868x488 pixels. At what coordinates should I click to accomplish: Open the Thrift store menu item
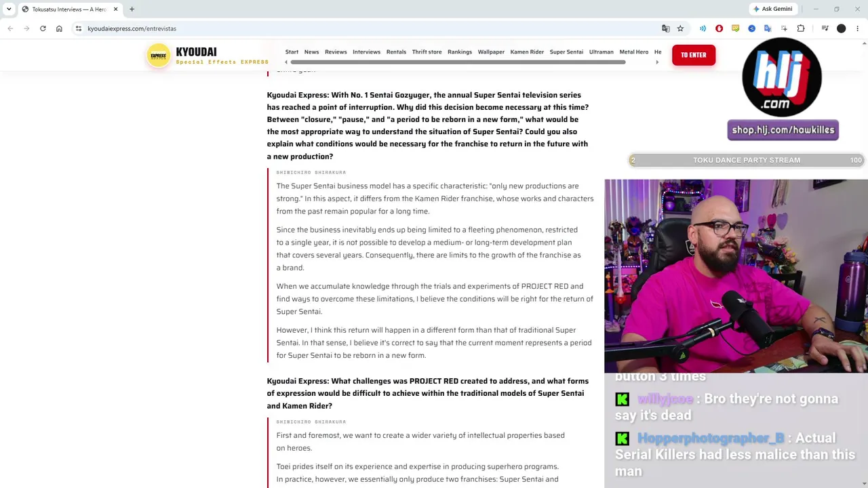click(x=427, y=52)
